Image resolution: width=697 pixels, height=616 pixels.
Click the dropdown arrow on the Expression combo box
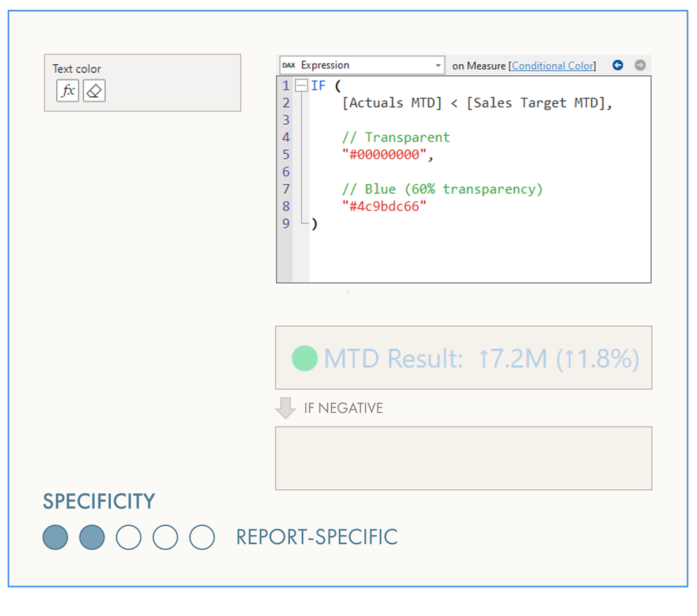click(x=439, y=65)
